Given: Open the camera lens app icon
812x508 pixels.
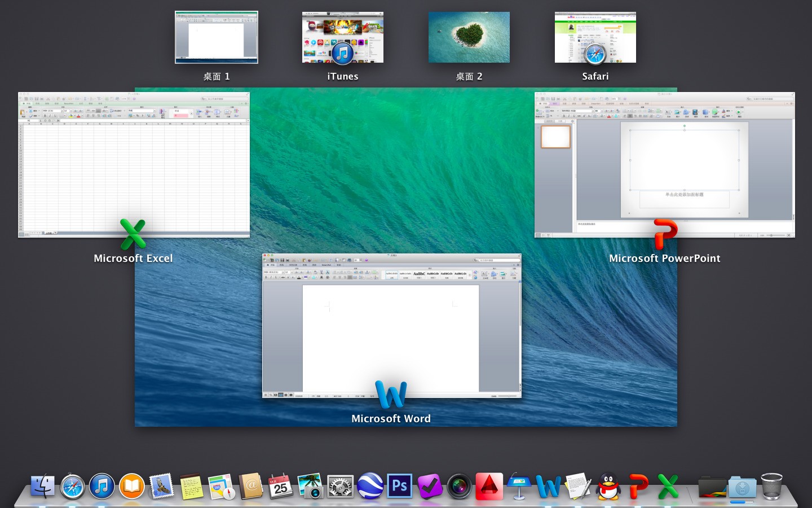Looking at the screenshot, I should (460, 486).
